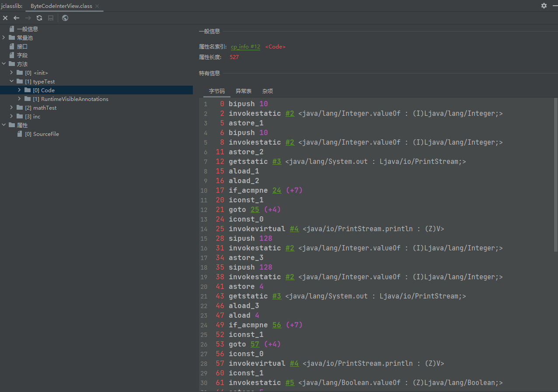Jump to offset 24 from if_acmpne
The image size is (558, 392).
(x=277, y=191)
